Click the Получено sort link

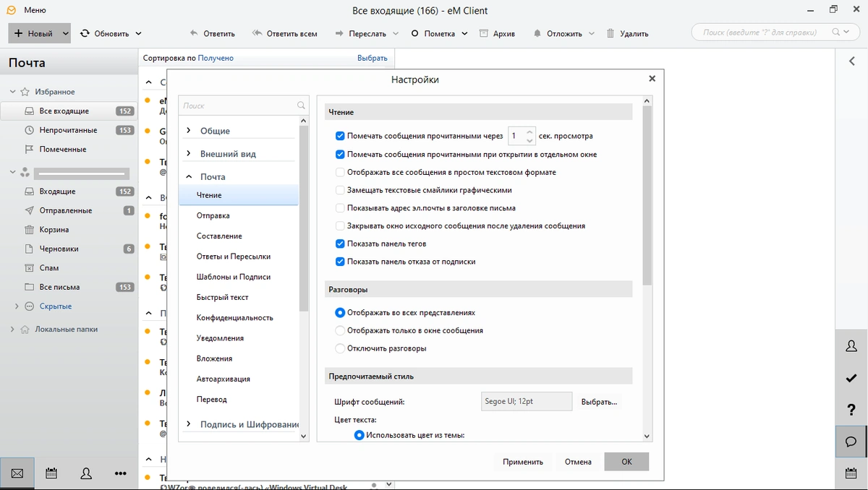point(216,58)
